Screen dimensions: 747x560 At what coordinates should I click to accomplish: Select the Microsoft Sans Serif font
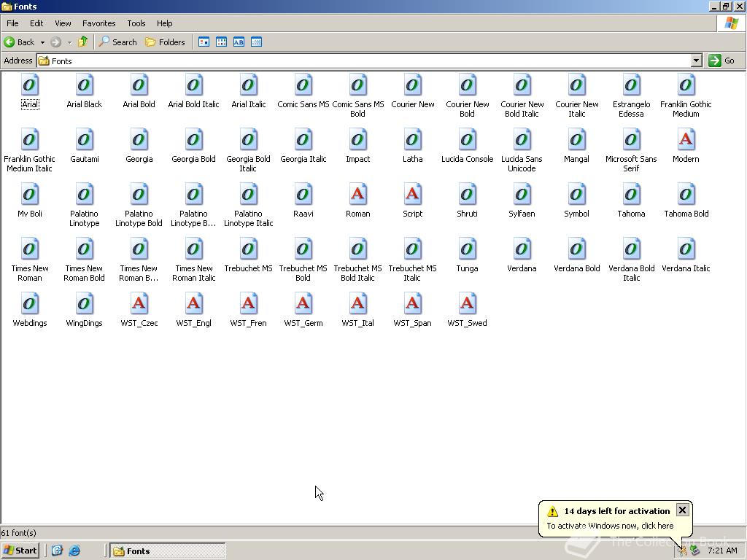pyautogui.click(x=631, y=150)
